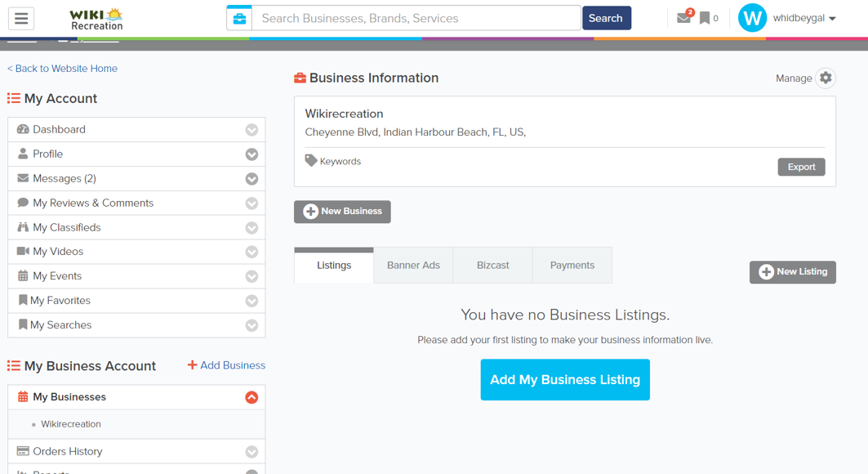Viewport: 868px width, 474px height.
Task: Click the Wikirecreation business name heading
Action: [x=345, y=114]
